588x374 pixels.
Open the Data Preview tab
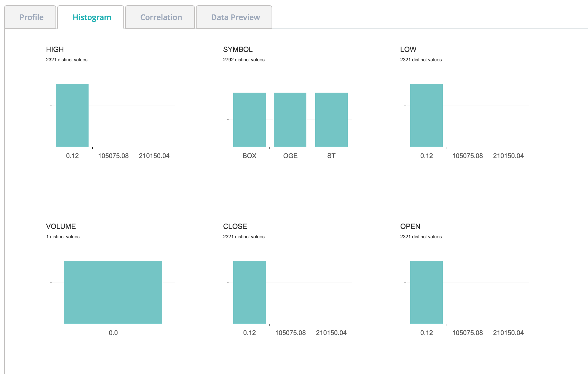[x=235, y=17]
